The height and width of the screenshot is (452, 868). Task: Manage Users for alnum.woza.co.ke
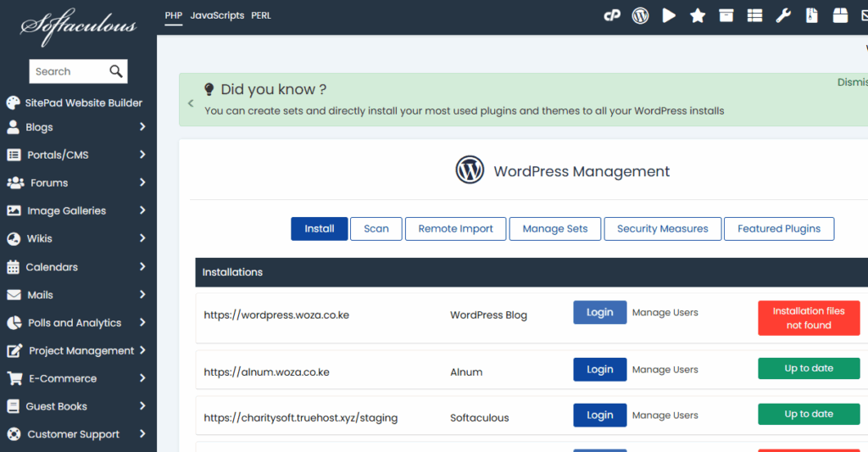click(665, 370)
